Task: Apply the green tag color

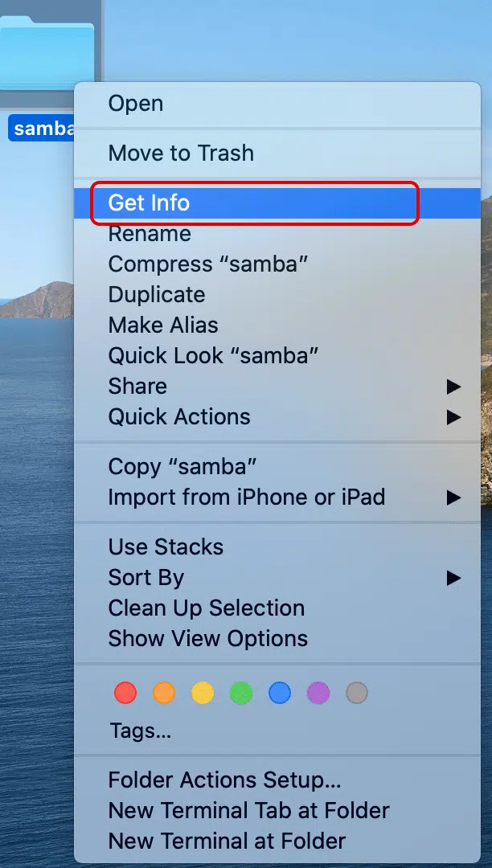Action: coord(240,693)
